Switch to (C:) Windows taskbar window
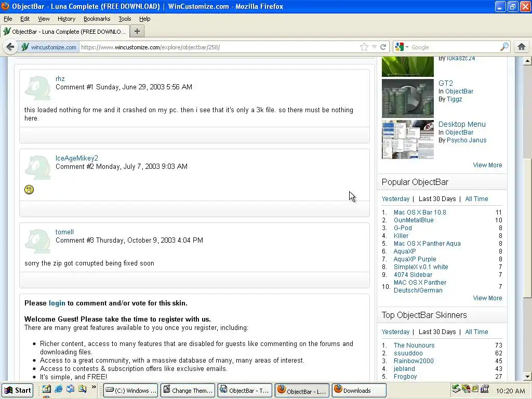 point(130,391)
